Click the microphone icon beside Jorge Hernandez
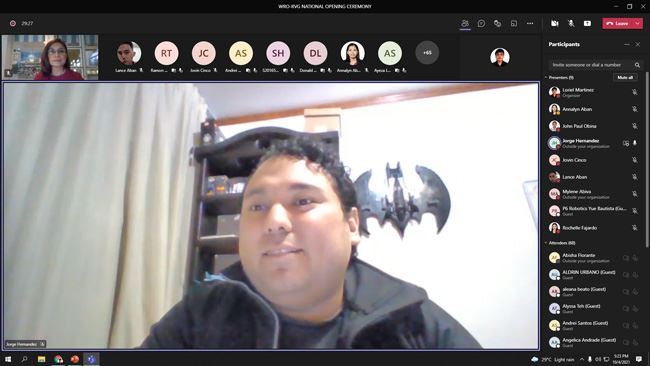The width and height of the screenshot is (650, 366). pos(635,143)
